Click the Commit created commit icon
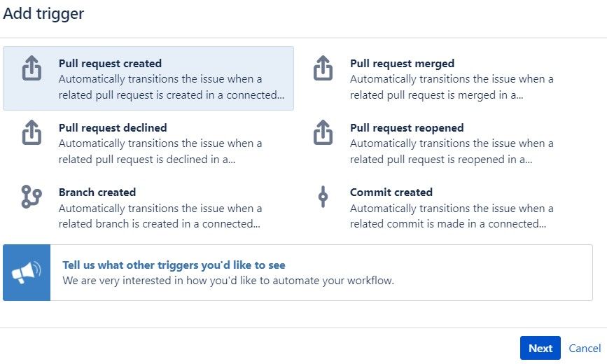The image size is (607, 364). 323,197
